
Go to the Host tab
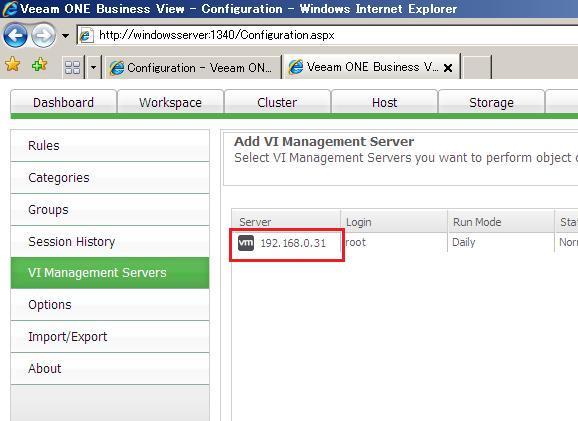[384, 102]
